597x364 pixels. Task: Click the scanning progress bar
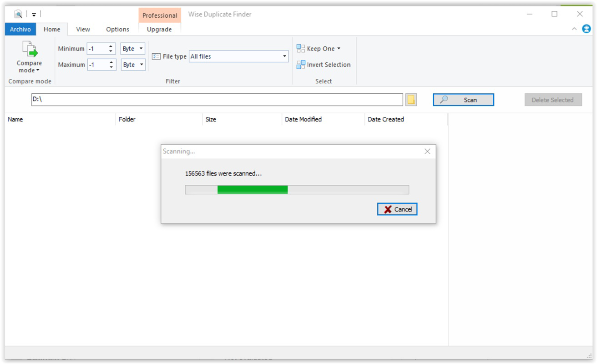point(297,190)
